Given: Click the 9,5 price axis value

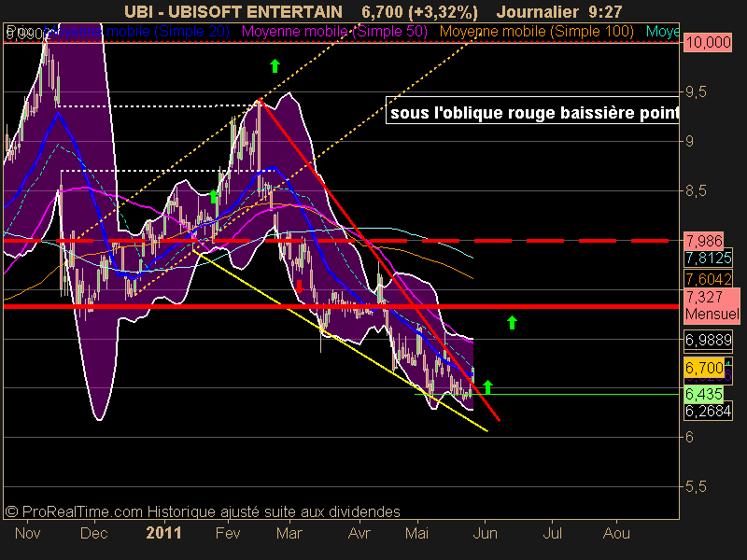Looking at the screenshot, I should 696,91.
